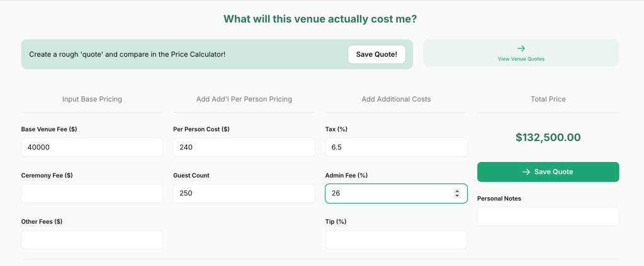Viewport: 644px width, 266px height.
Task: Click the Add Add'l Per Person Pricing header
Action: point(244,99)
